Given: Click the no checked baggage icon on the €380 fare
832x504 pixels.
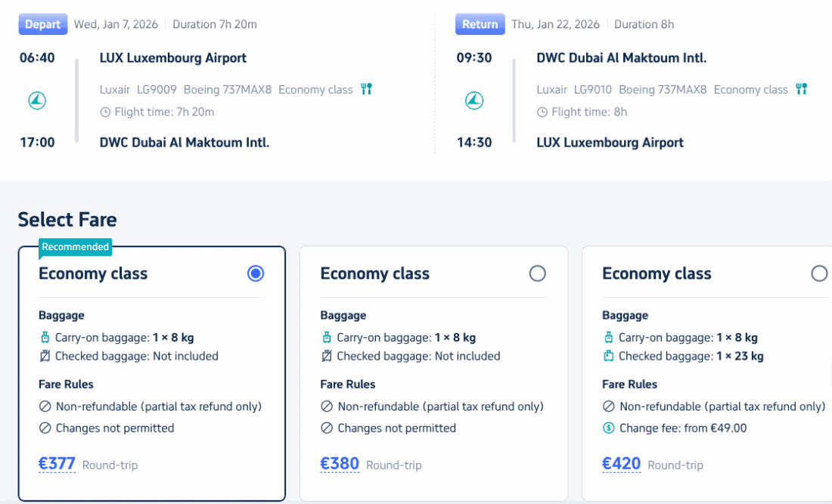Looking at the screenshot, I should [327, 356].
